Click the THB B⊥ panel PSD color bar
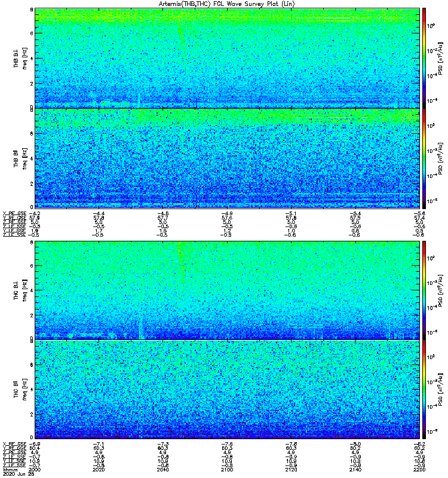Viewport: 448px width, 478px height. [x=424, y=58]
